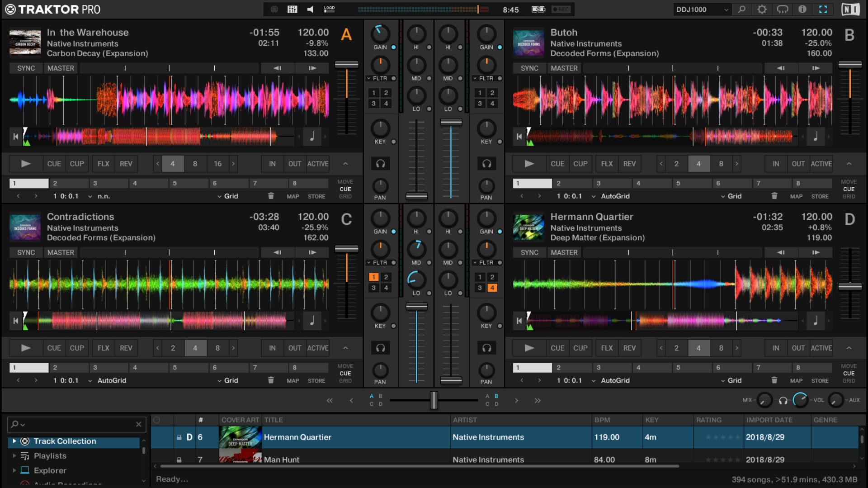This screenshot has width=868, height=488.
Task: Click Deck C loop OUT button
Action: click(295, 348)
